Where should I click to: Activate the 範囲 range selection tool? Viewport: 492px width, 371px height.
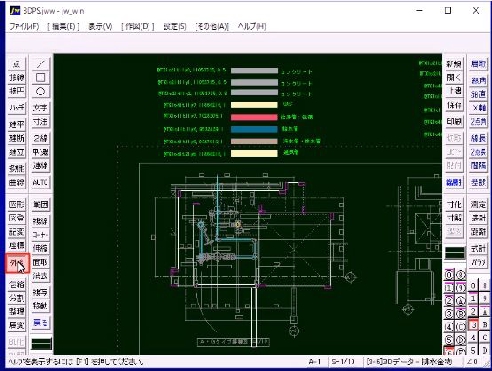click(x=40, y=204)
